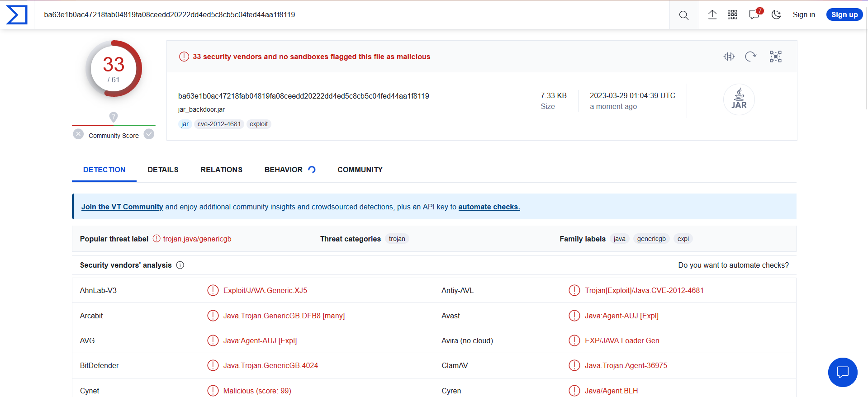Viewport: 868px width, 397px height.
Task: Select 'Trojan[Exploit]/Java.CVE-2012-4681' detection text
Action: point(644,290)
